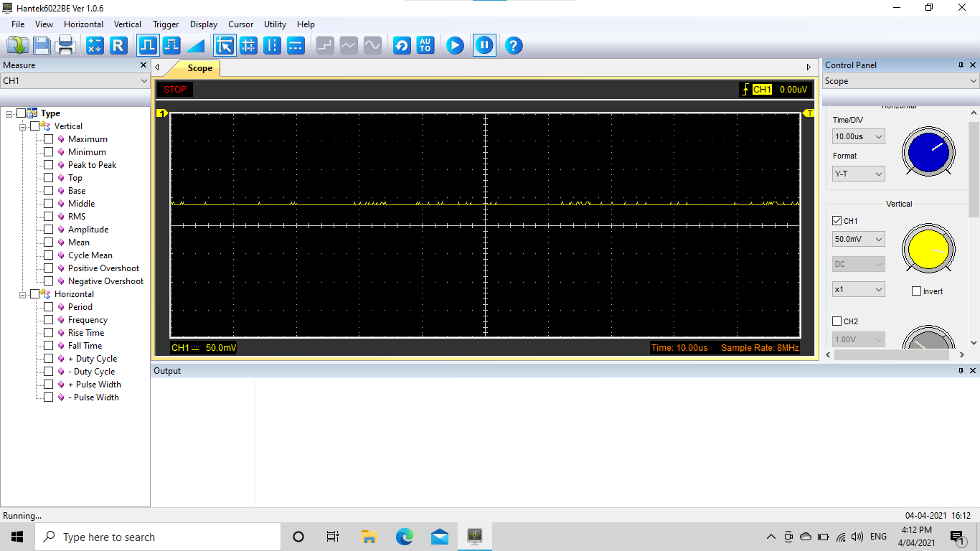The image size is (980, 551).
Task: Open the Trigger menu
Action: point(166,24)
